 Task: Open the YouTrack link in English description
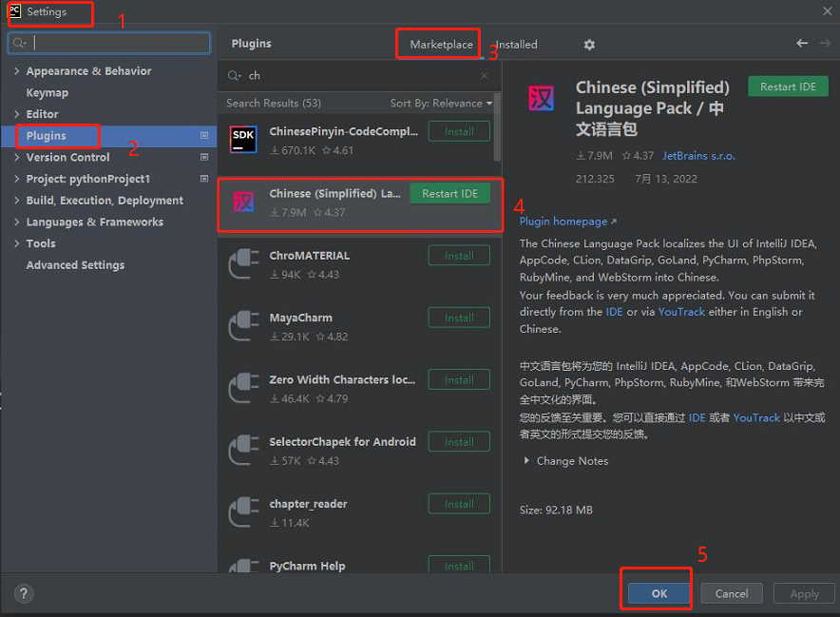[681, 312]
